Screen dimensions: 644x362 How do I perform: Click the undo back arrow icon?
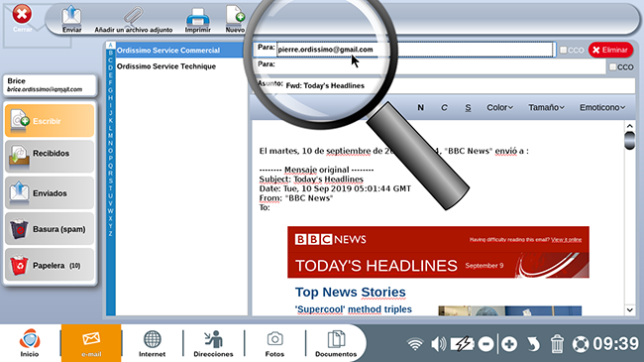point(533,344)
